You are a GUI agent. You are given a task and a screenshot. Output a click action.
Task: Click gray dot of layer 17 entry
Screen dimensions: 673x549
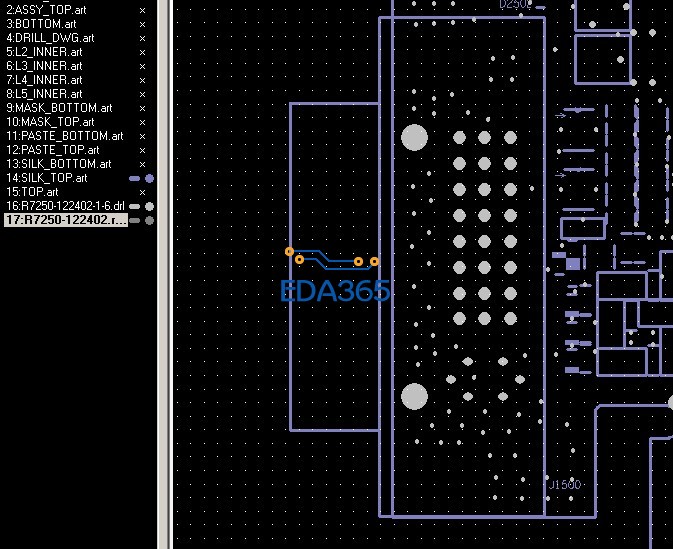click(x=149, y=221)
